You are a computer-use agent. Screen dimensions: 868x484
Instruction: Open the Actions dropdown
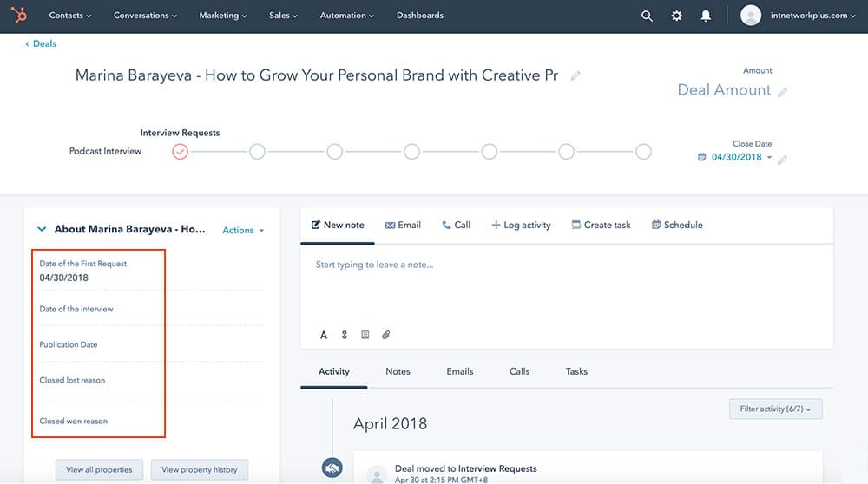pyautogui.click(x=243, y=230)
